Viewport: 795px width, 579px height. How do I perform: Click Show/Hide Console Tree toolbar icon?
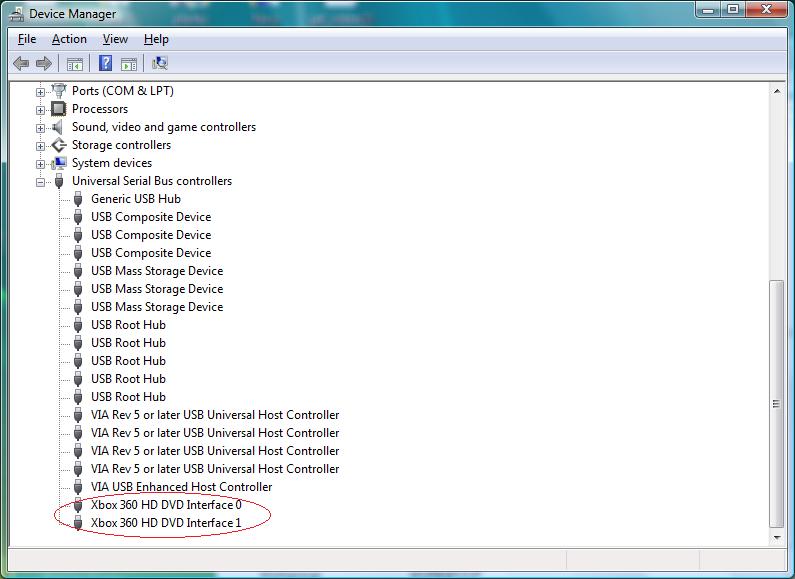[75, 64]
